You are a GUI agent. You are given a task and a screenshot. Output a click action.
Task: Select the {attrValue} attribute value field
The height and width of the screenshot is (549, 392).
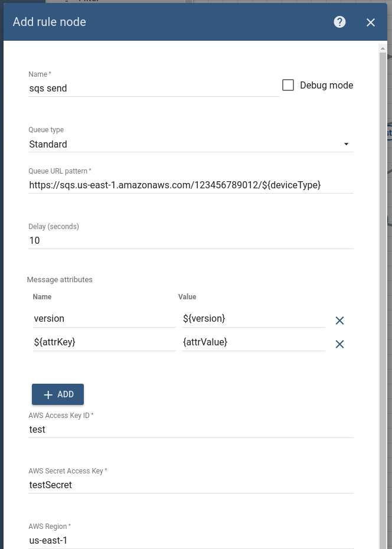click(x=253, y=342)
